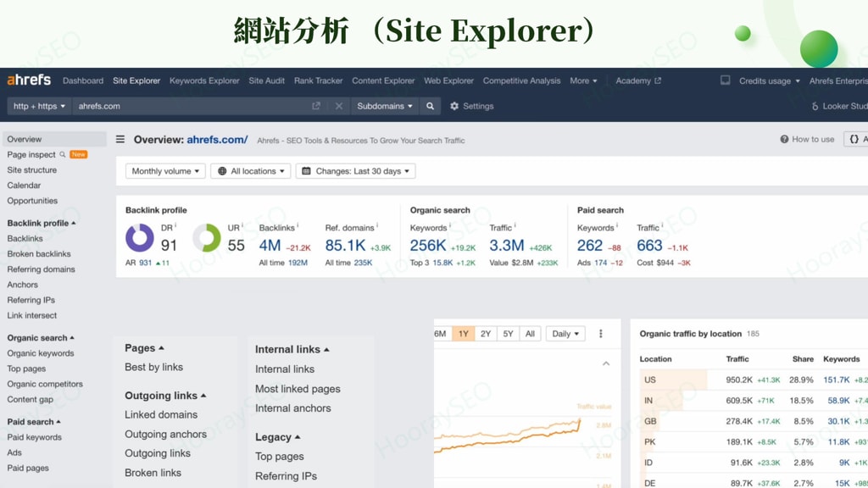This screenshot has height=488, width=868.
Task: Open the Monthly volume dropdown
Action: [165, 170]
